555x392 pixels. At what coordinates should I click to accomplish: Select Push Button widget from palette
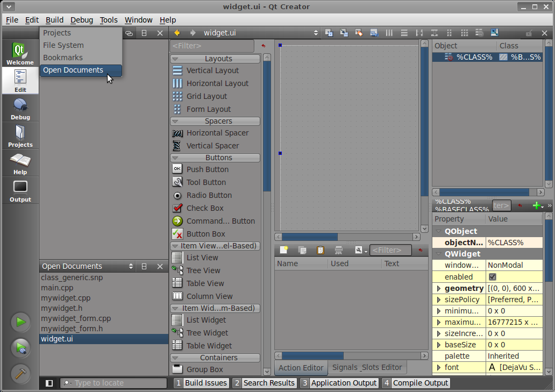click(207, 169)
